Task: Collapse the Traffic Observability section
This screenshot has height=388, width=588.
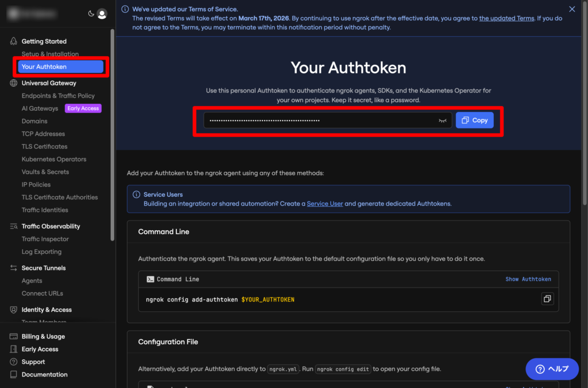Action: (x=51, y=226)
